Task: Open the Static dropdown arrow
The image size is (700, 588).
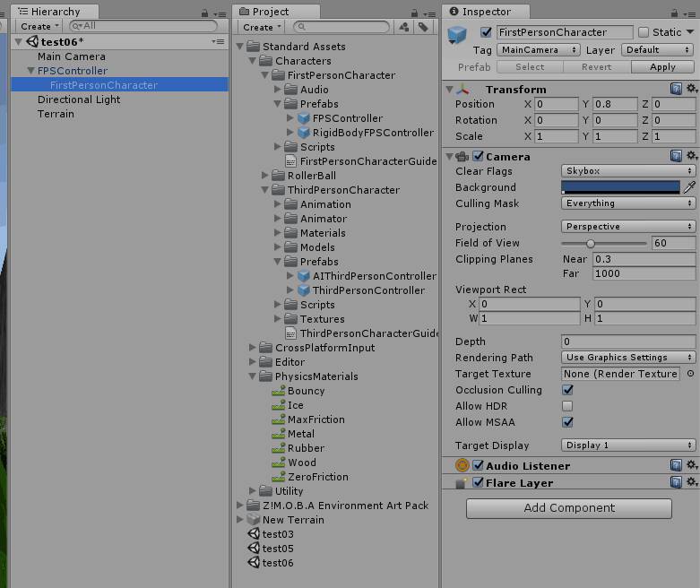Action: 690,32
